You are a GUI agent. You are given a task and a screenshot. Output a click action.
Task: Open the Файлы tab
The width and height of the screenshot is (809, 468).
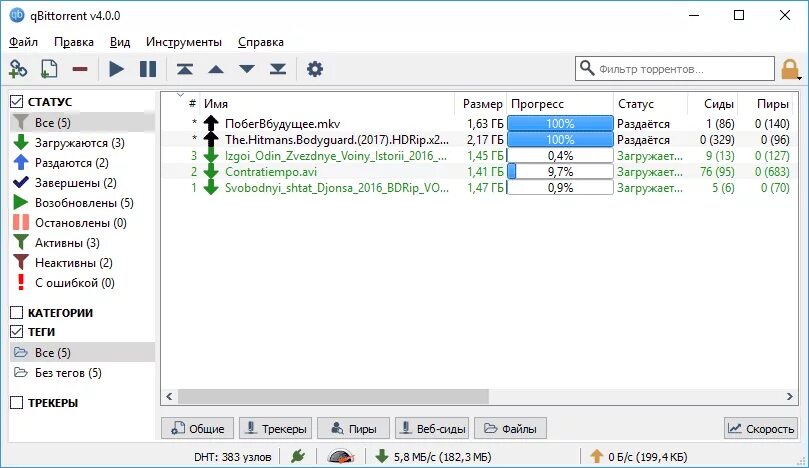click(x=510, y=428)
